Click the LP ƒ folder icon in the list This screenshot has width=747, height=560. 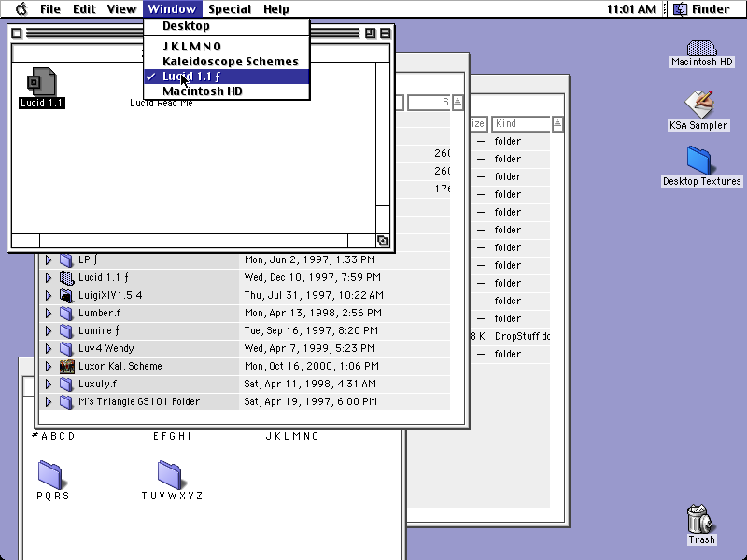pyautogui.click(x=66, y=260)
